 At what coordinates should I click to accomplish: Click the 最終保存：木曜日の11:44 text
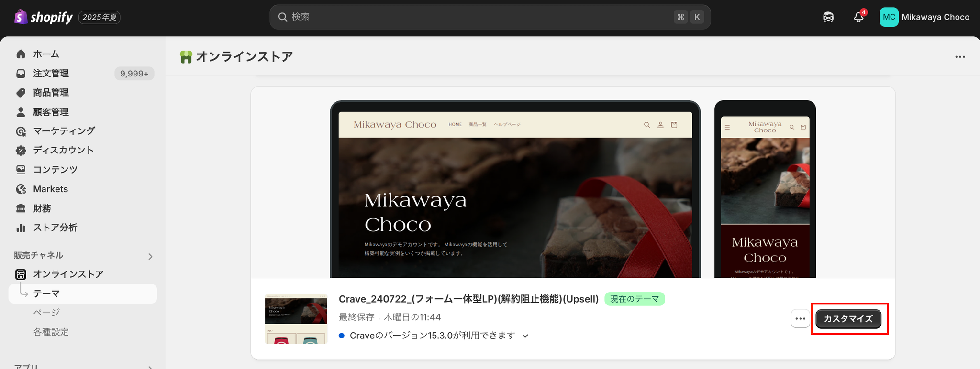pyautogui.click(x=390, y=317)
